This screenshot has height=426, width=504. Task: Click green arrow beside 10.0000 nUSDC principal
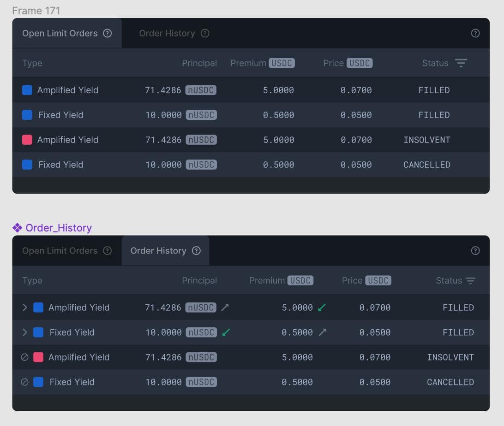tap(226, 332)
